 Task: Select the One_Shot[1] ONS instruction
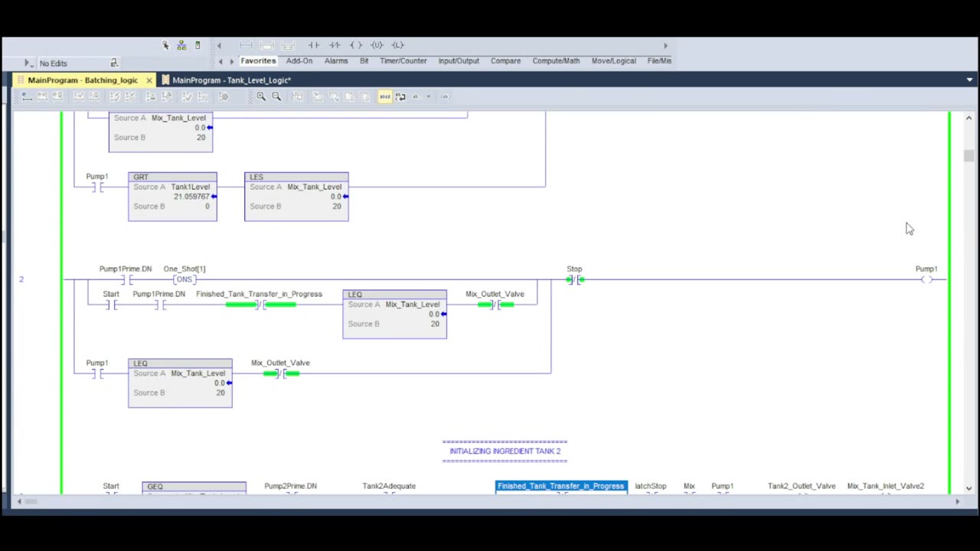(x=185, y=279)
